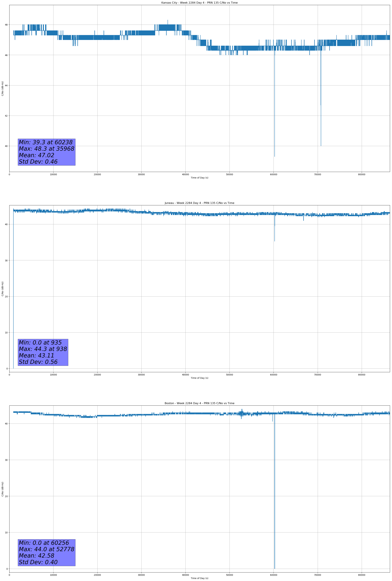
Task: Select 'Max: 44.3 at 938' stats line
Action: click(x=43, y=349)
